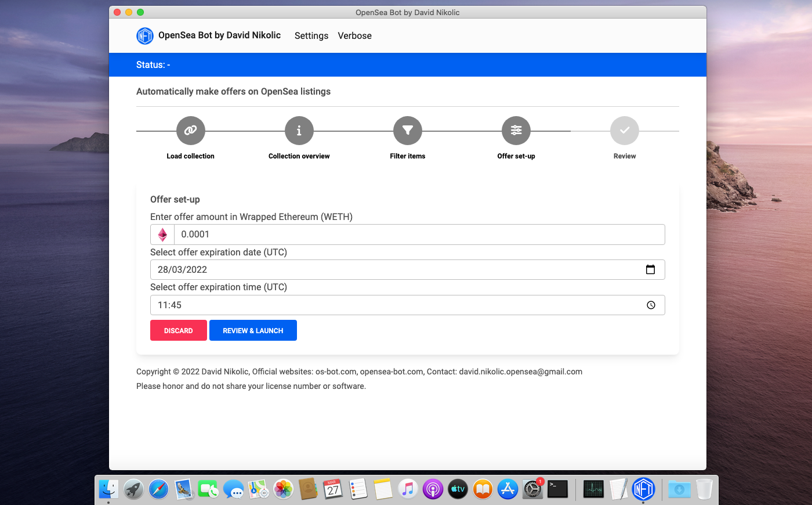Open Books from the dock

[483, 489]
